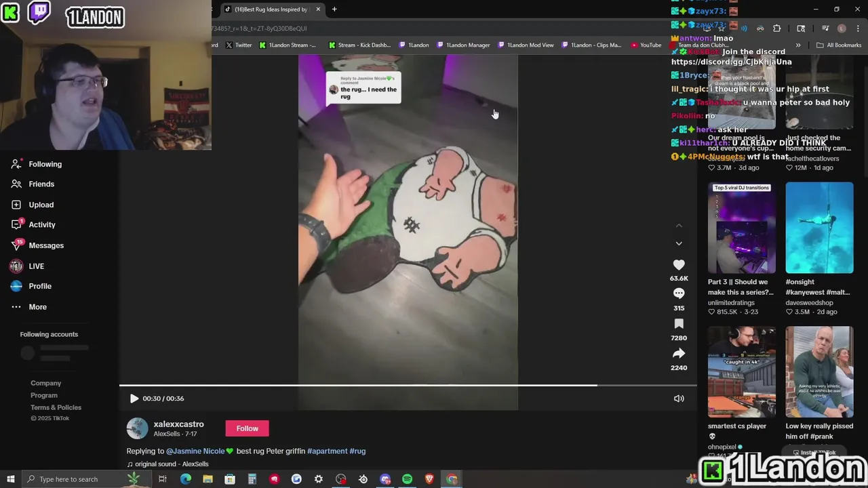Open the Friends page

click(33, 184)
